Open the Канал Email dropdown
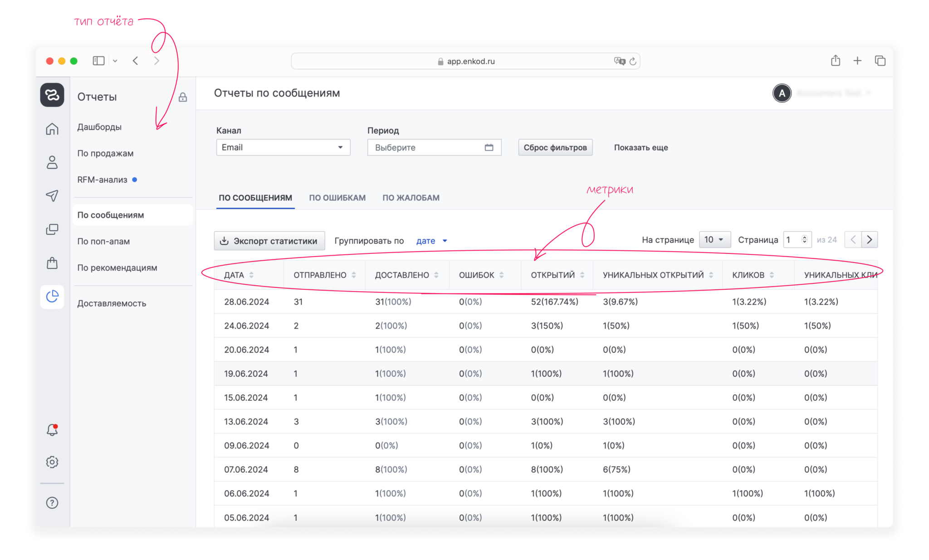 (x=283, y=147)
